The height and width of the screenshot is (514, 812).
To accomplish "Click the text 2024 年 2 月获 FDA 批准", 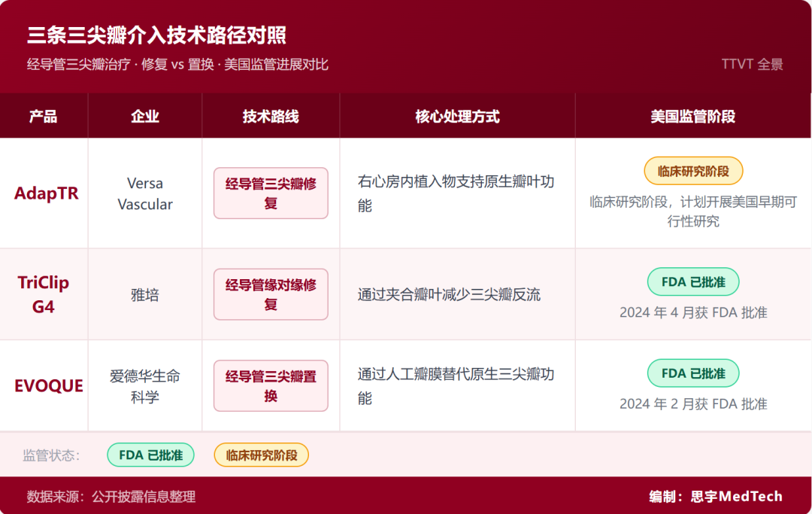I will tap(693, 403).
